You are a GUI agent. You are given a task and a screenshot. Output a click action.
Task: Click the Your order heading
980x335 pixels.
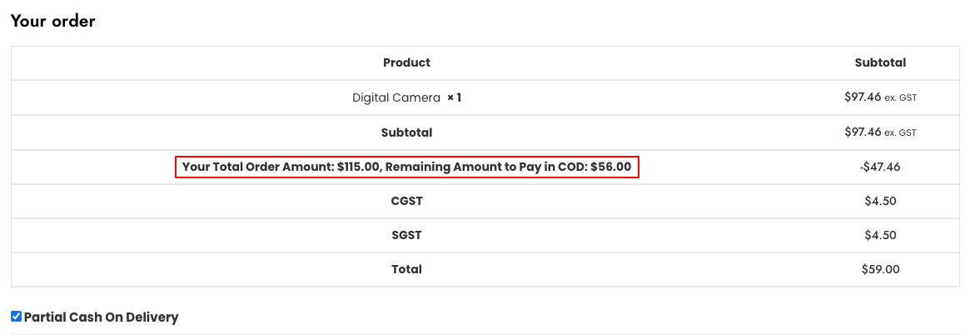(53, 22)
